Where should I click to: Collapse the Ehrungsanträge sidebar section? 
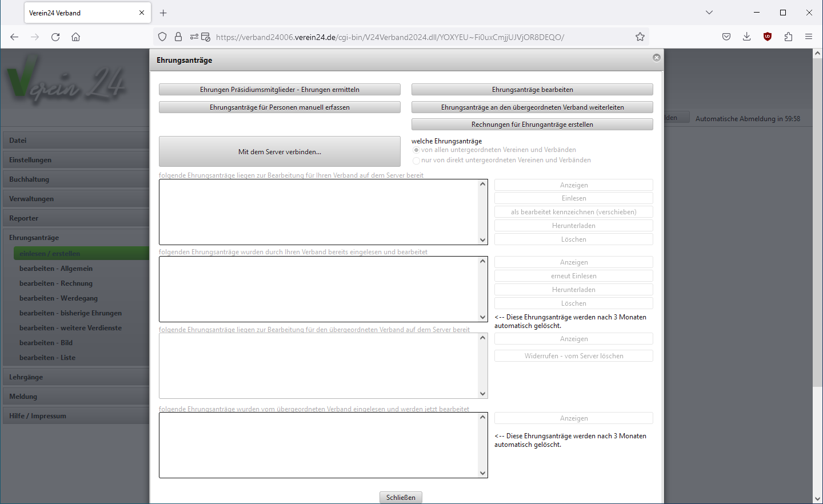(75, 238)
